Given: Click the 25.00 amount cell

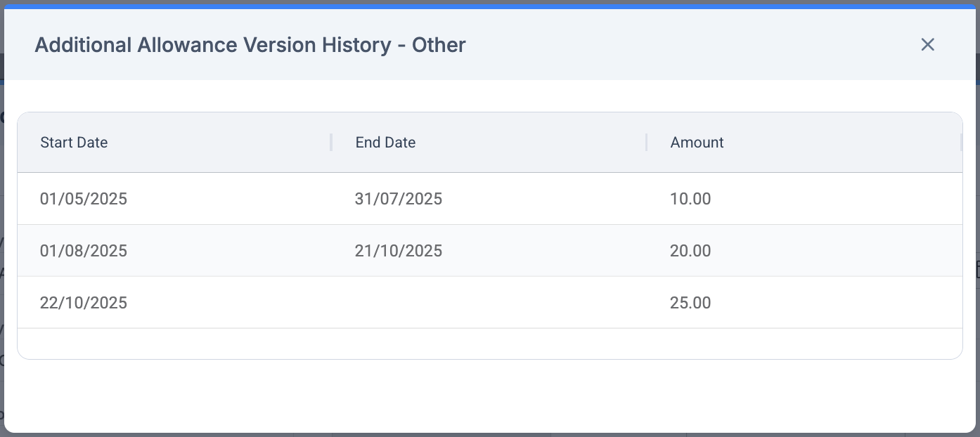Looking at the screenshot, I should (690, 303).
